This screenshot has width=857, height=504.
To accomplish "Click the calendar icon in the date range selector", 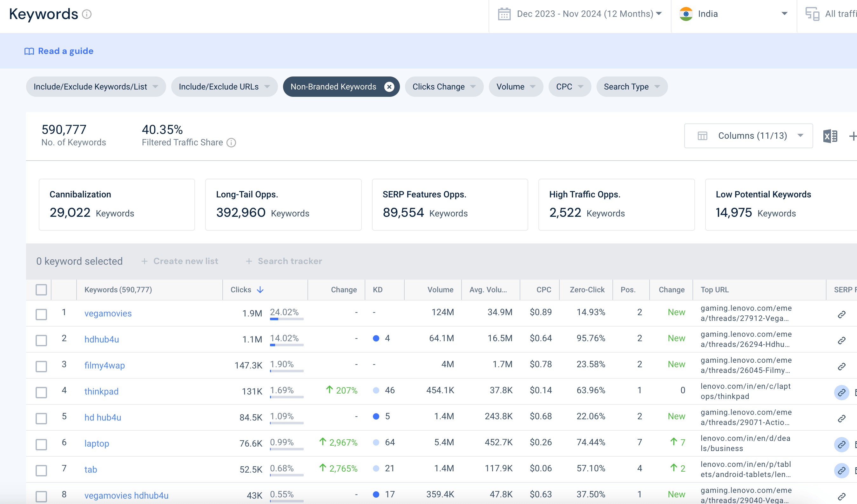I will [504, 14].
